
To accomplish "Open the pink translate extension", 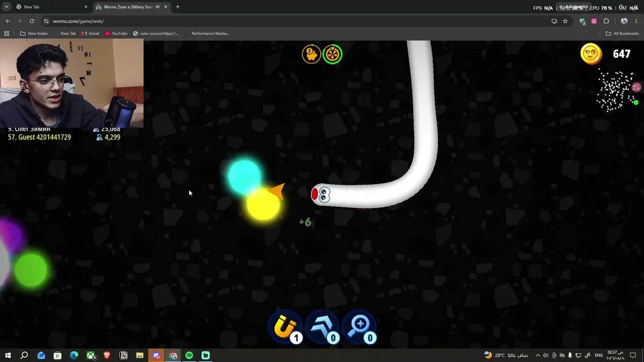I will pos(594,21).
